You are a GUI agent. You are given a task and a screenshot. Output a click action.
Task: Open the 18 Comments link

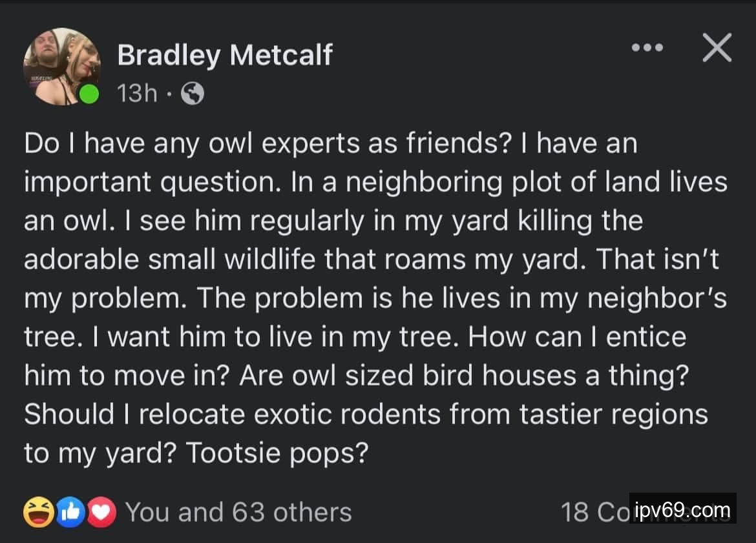coord(594,512)
